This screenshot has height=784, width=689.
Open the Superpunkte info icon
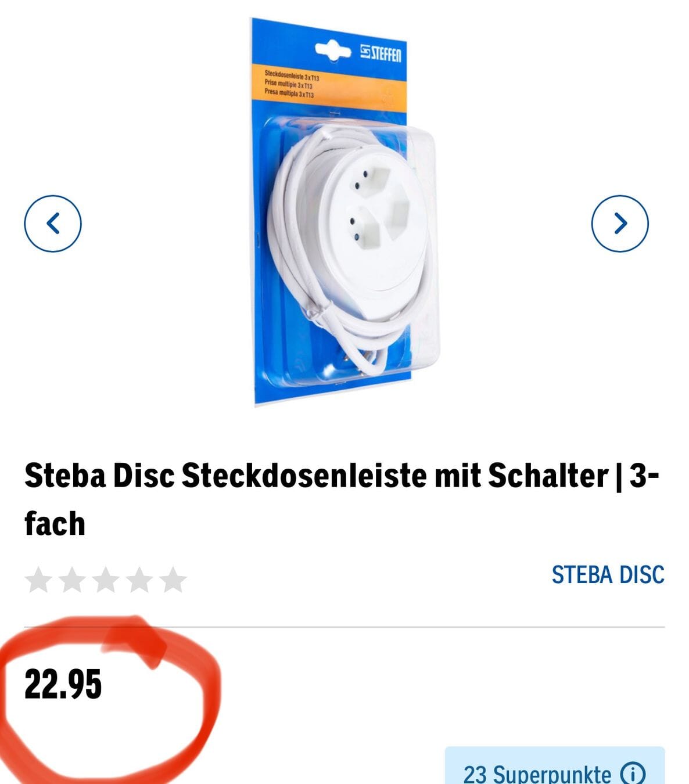[x=633, y=773]
